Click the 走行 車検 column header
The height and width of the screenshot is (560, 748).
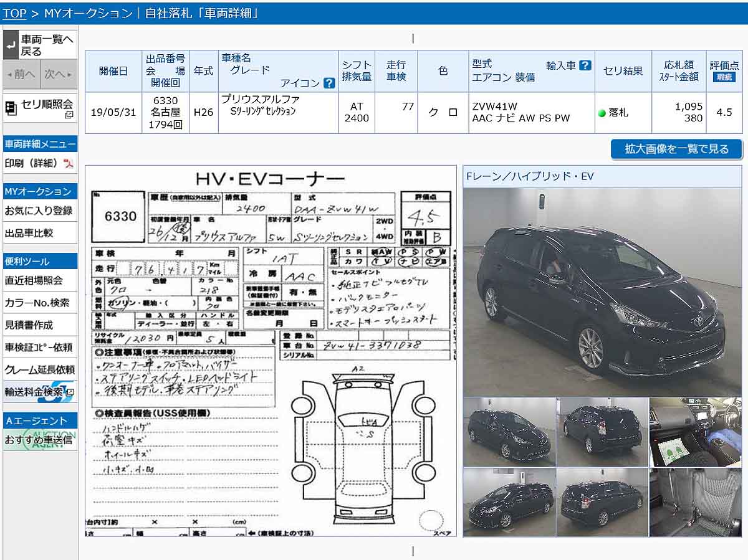[397, 71]
